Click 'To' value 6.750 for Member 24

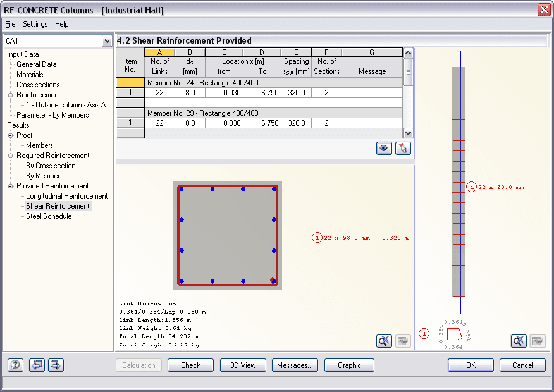tap(262, 93)
